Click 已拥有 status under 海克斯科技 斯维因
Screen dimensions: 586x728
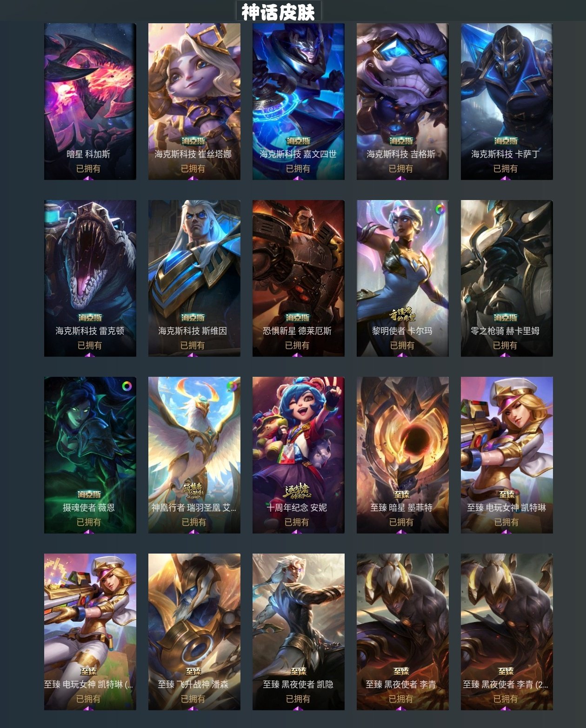(x=192, y=345)
